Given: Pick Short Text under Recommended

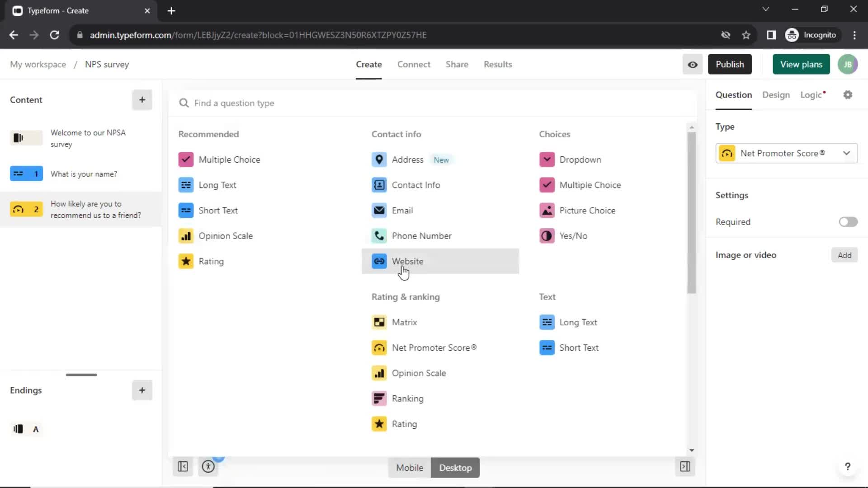Looking at the screenshot, I should 208,210.
